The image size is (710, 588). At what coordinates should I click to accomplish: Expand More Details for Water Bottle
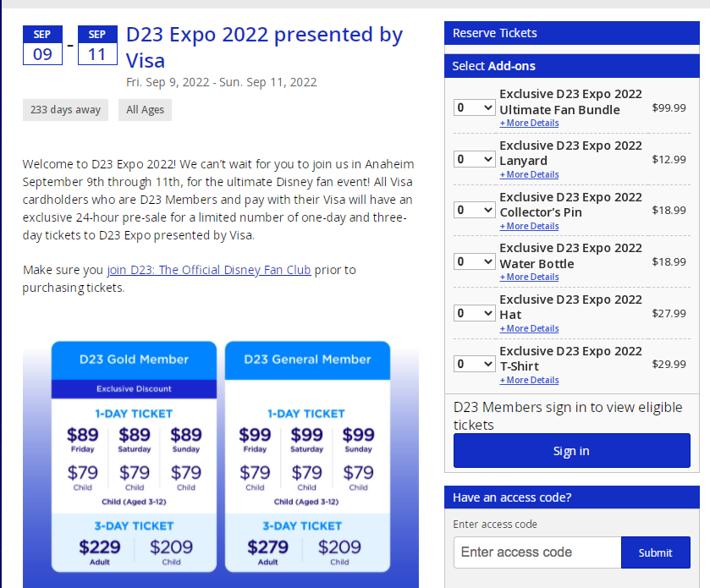pos(529,277)
